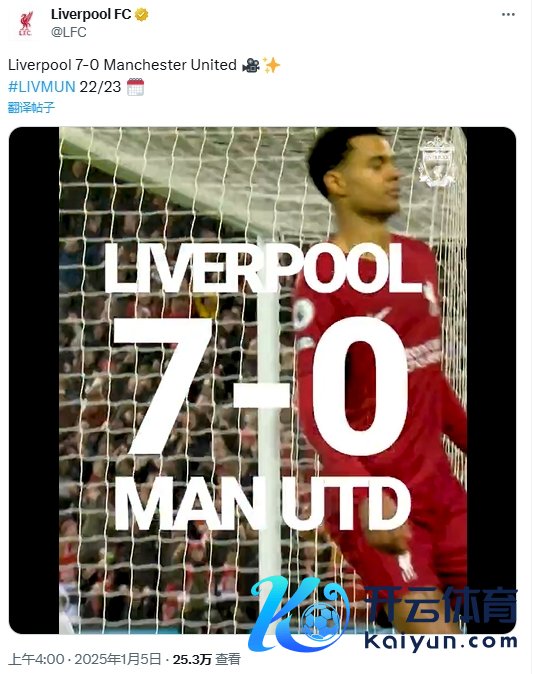
Task: Play the Liverpool 7-0 video
Action: point(262,380)
